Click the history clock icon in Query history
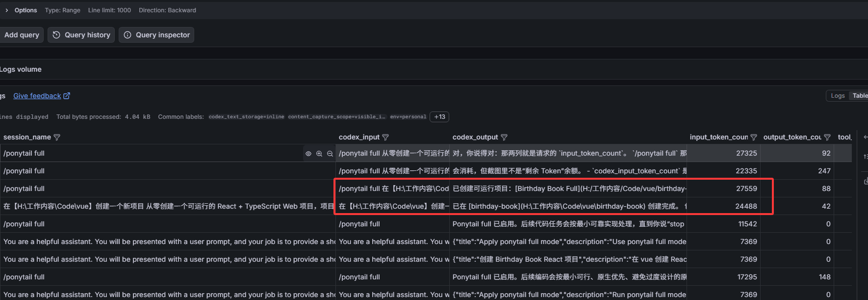Screen dimensions: 868x300 [x=56, y=35]
